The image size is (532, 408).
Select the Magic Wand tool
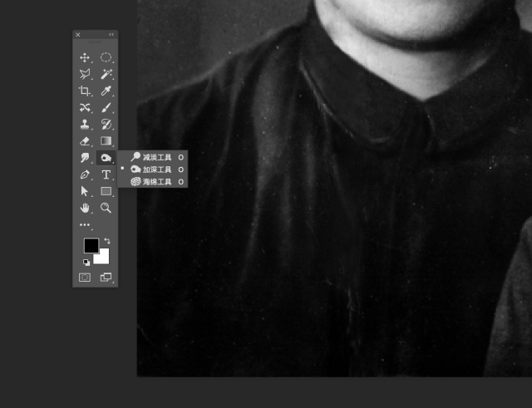(x=106, y=74)
